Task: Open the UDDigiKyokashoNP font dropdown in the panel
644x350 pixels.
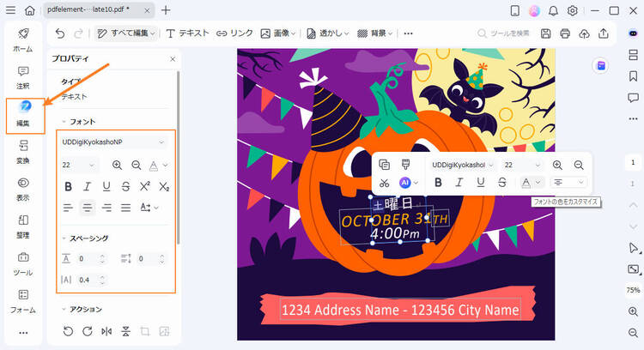Action: [x=113, y=142]
